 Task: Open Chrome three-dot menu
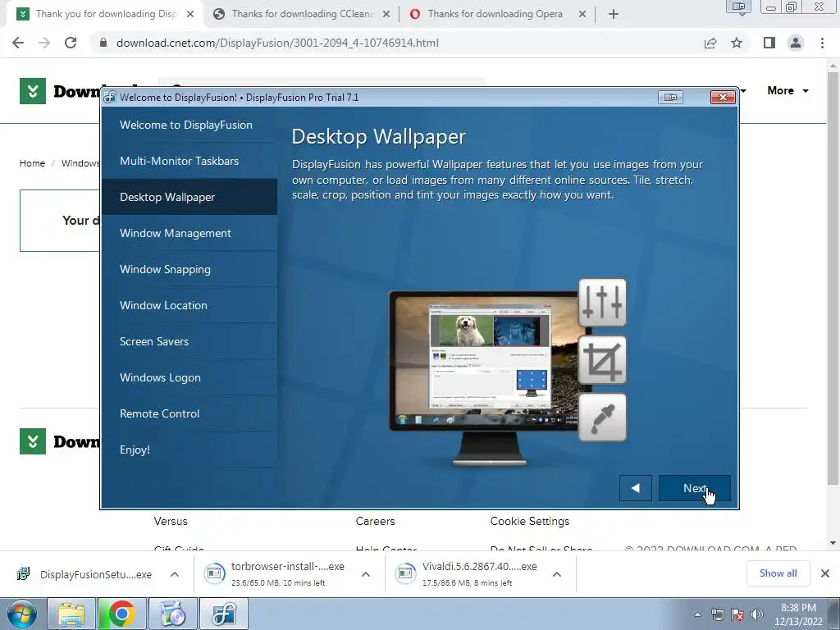point(822,43)
